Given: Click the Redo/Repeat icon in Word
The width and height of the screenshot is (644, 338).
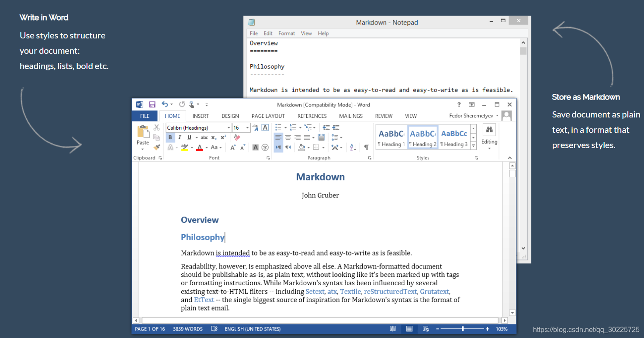Looking at the screenshot, I should pyautogui.click(x=182, y=104).
